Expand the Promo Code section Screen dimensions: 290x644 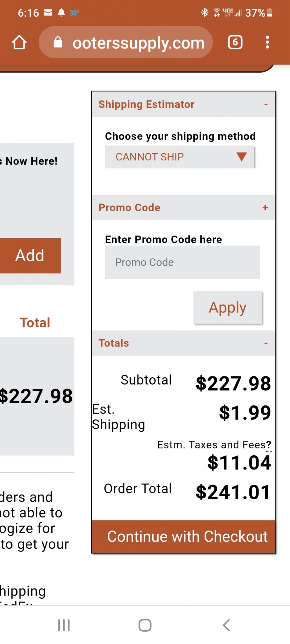[265, 208]
